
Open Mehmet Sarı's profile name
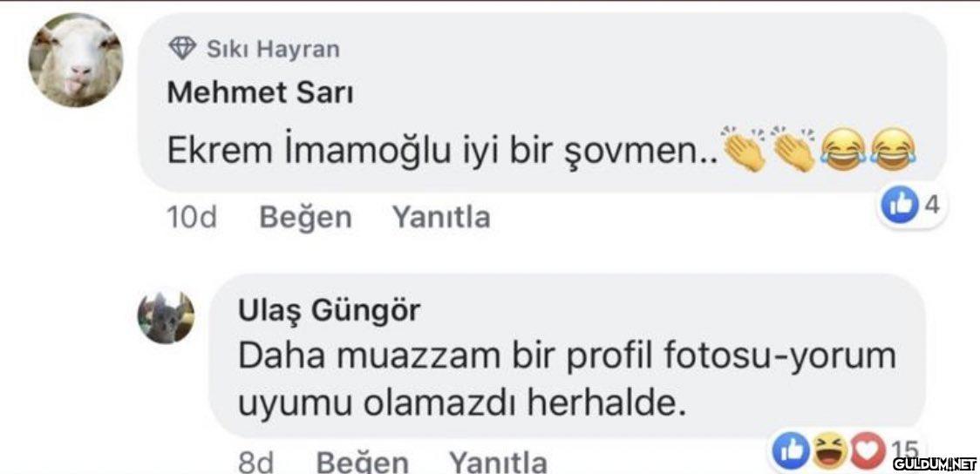tap(259, 92)
